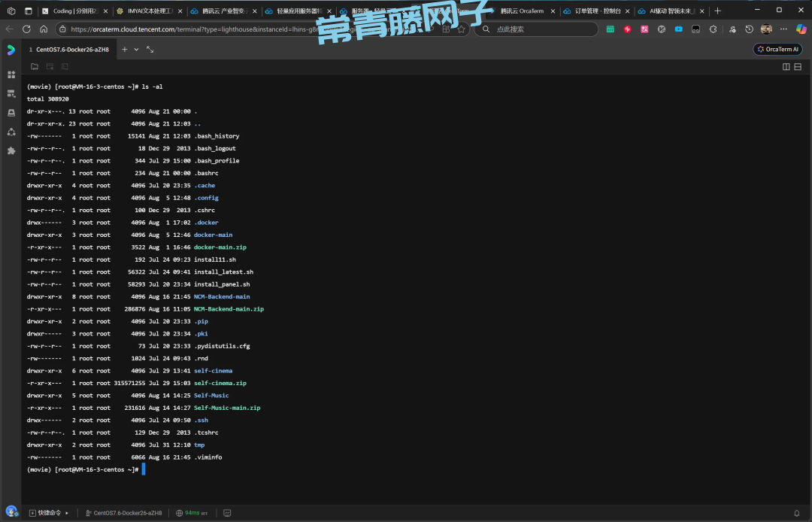Viewport: 812px width, 522px height.
Task: Open the Edge Copilot icon
Action: click(x=801, y=29)
